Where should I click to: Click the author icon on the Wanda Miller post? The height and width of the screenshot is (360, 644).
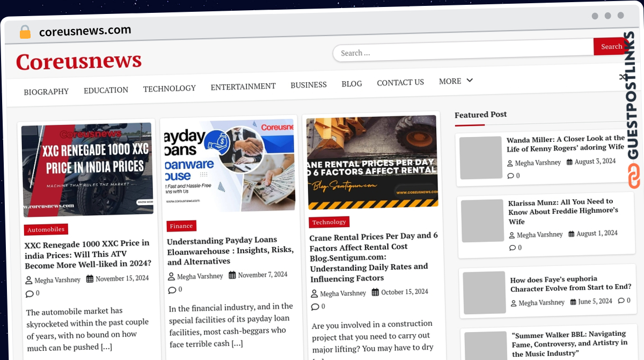coord(510,163)
